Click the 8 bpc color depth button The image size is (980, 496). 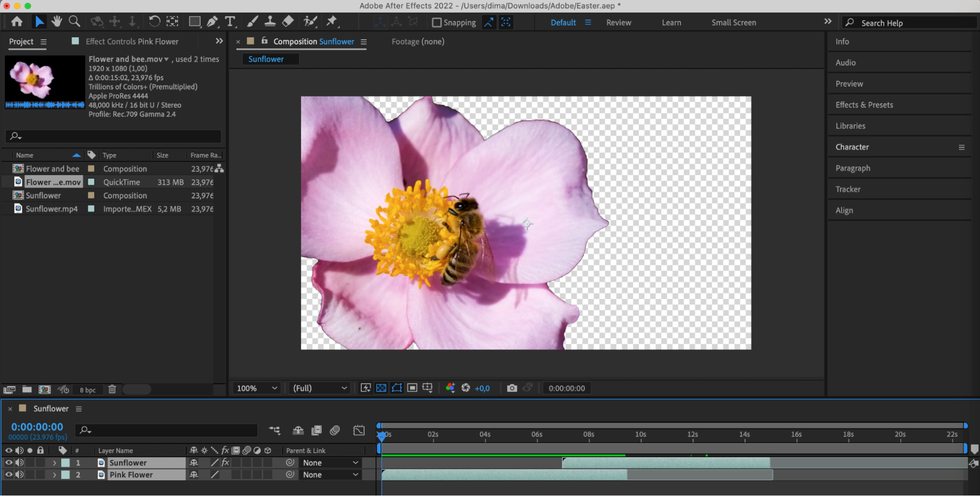tap(88, 390)
